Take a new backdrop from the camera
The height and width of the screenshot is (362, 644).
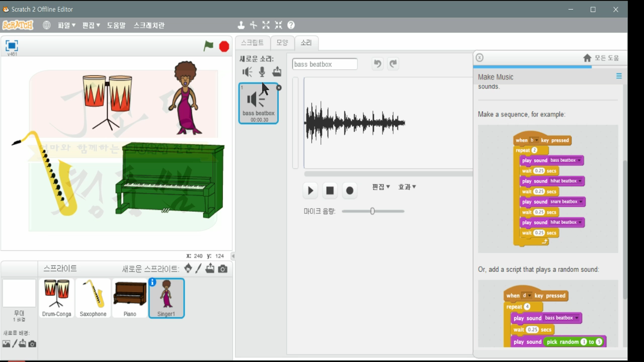point(32,344)
